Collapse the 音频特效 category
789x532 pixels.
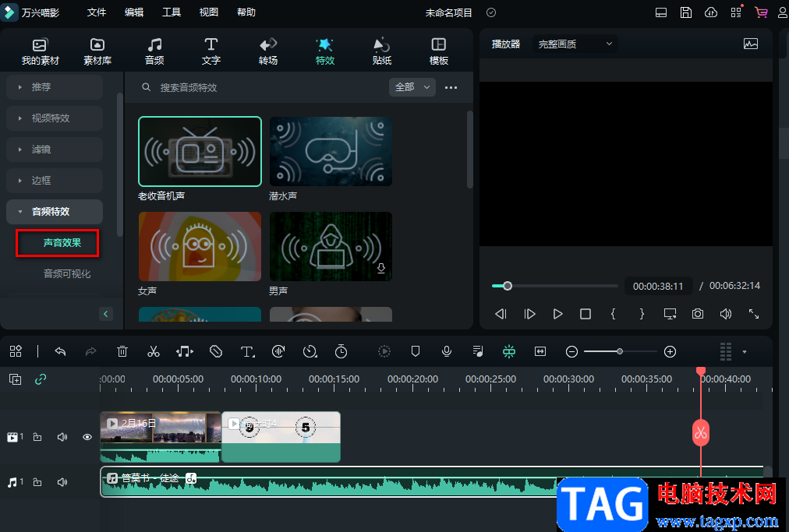pos(55,212)
